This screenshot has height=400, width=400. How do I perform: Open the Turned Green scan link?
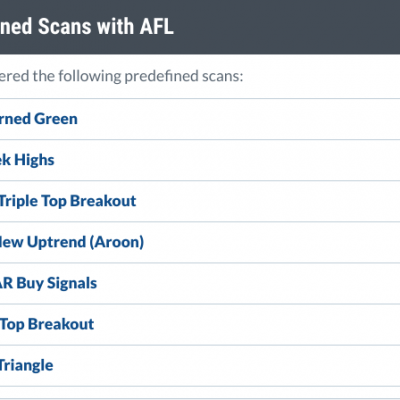click(39, 119)
